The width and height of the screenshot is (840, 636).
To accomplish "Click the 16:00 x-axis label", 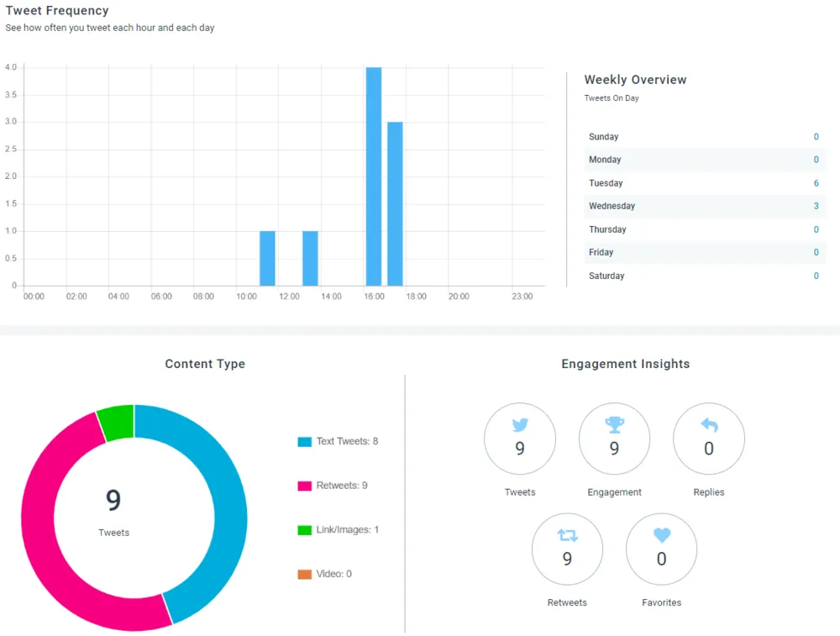I will tap(374, 297).
